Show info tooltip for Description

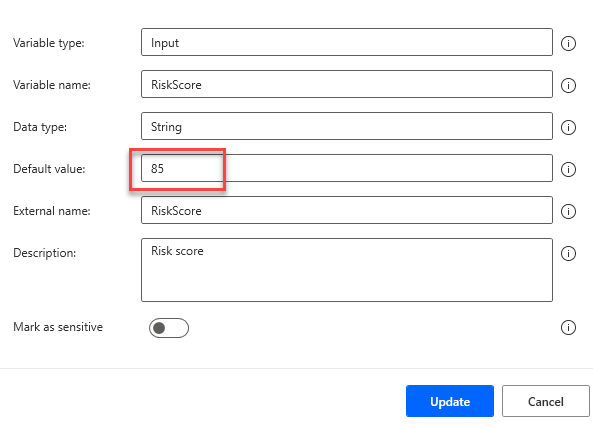(568, 253)
